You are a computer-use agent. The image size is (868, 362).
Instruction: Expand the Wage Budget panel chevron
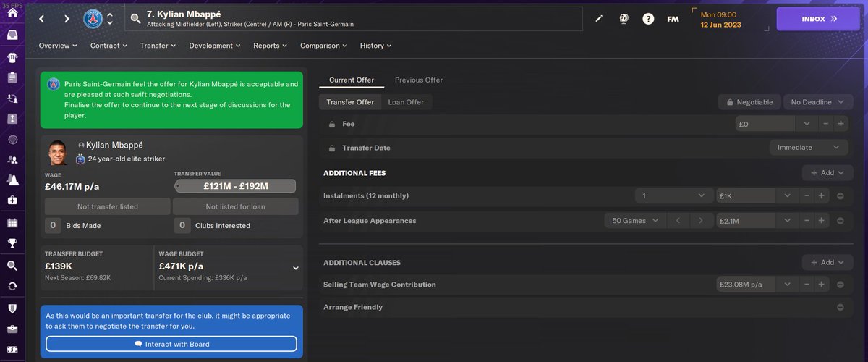coord(295,268)
